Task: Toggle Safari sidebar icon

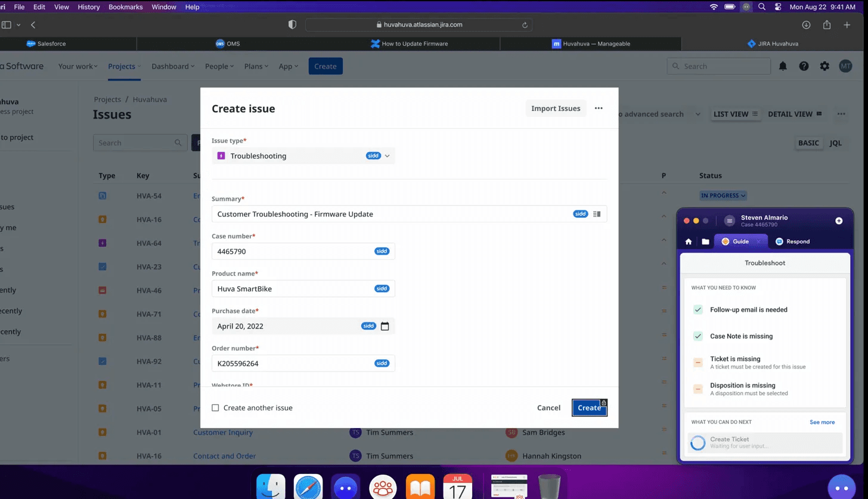Action: pos(7,25)
